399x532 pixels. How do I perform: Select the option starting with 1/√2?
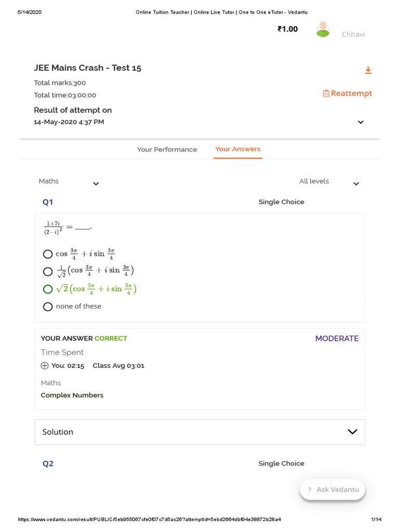pyautogui.click(x=48, y=271)
